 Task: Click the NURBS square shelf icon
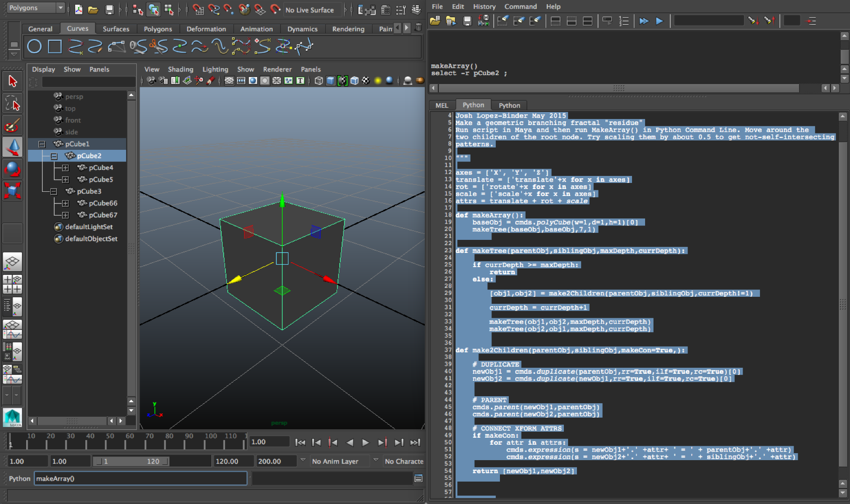coord(55,46)
